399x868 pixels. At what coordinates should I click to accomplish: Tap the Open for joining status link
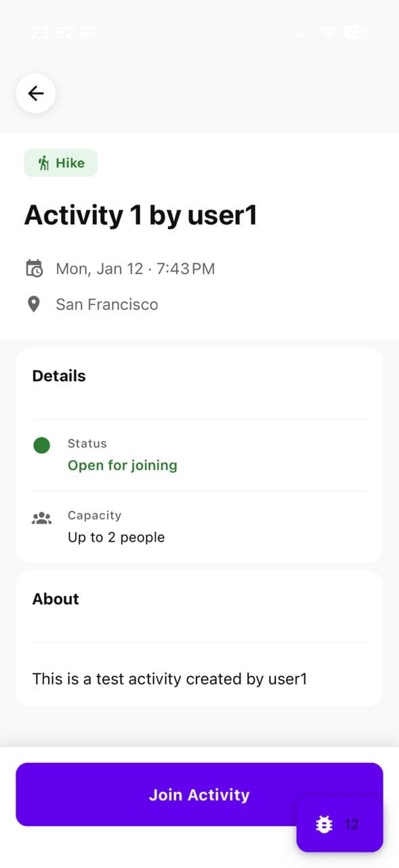(123, 466)
